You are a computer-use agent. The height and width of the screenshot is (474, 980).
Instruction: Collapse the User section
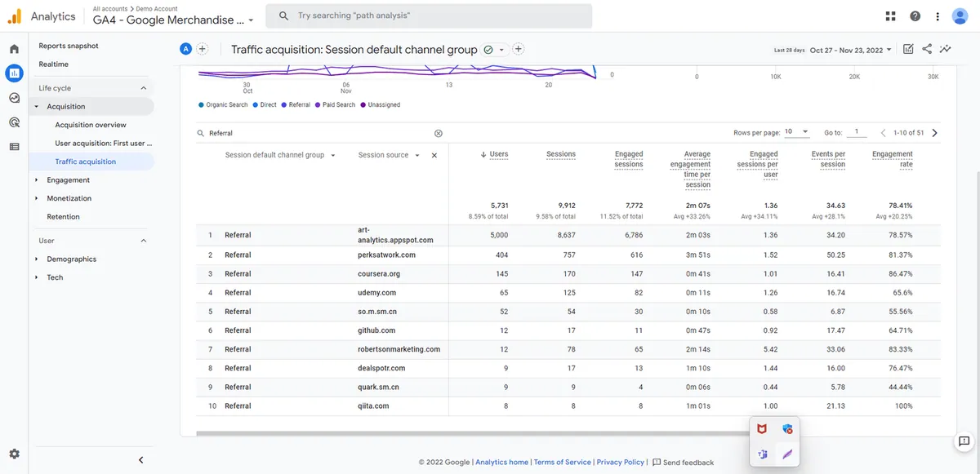[x=143, y=241]
